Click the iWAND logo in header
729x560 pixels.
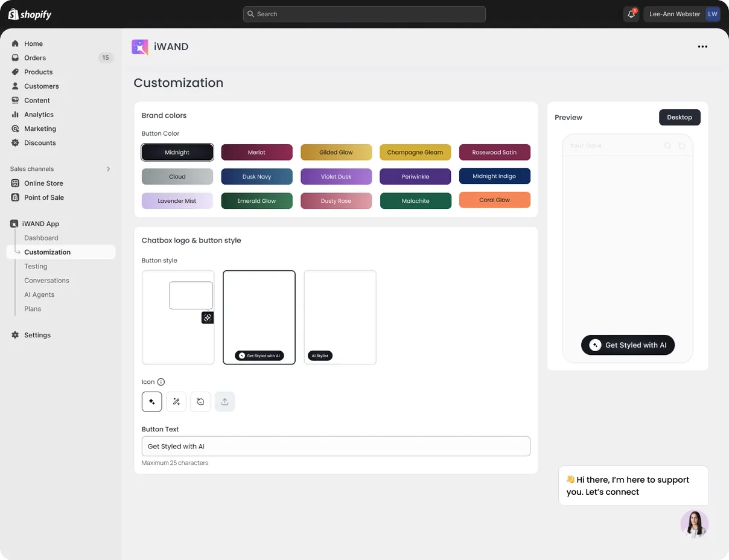point(140,47)
